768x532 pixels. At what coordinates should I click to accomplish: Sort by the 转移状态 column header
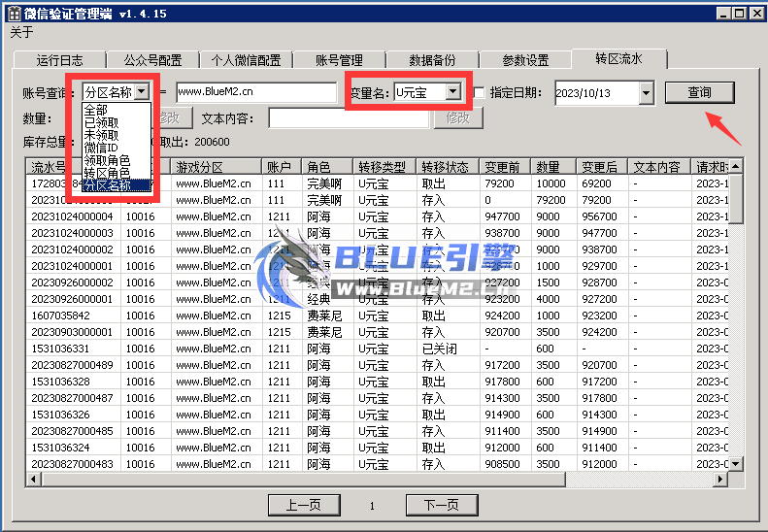[x=449, y=167]
